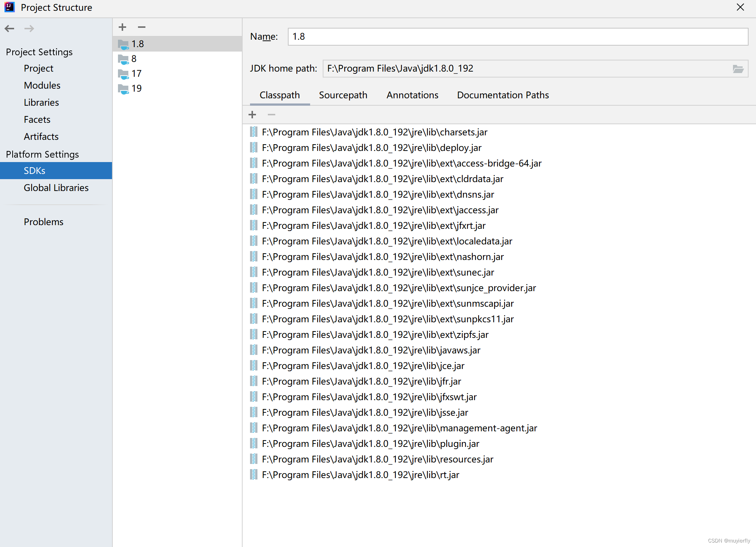Select the SDK named 8
Screen dimensions: 756x547
click(134, 59)
